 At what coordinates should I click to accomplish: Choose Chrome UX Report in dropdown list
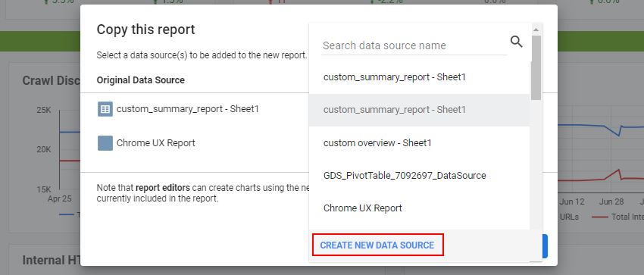[x=419, y=208]
